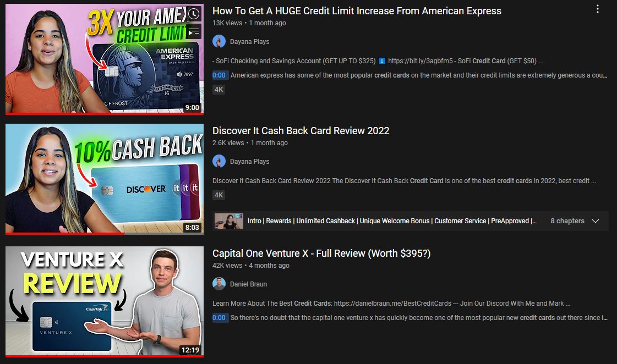This screenshot has width=617, height=364.
Task: Click 'Intro | Rewards | Unlimited Cashback' chapters text
Action: [392, 221]
